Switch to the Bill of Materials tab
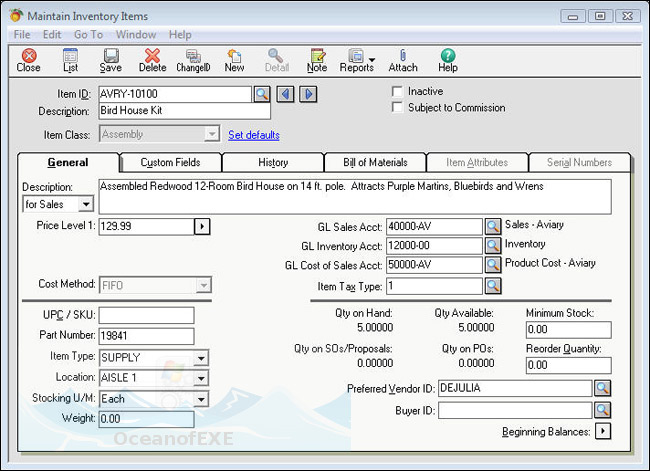This screenshot has width=650, height=471. 374,162
